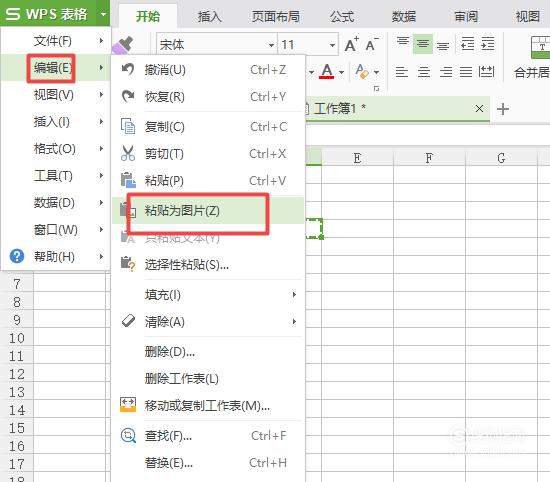This screenshot has width=550, height=482.
Task: Expand the 填充(I) fill submenu
Action: (x=208, y=295)
